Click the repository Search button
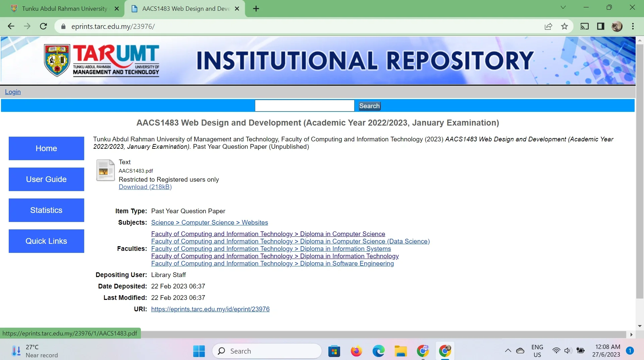Viewport: 644px width, 360px height. coord(369,106)
